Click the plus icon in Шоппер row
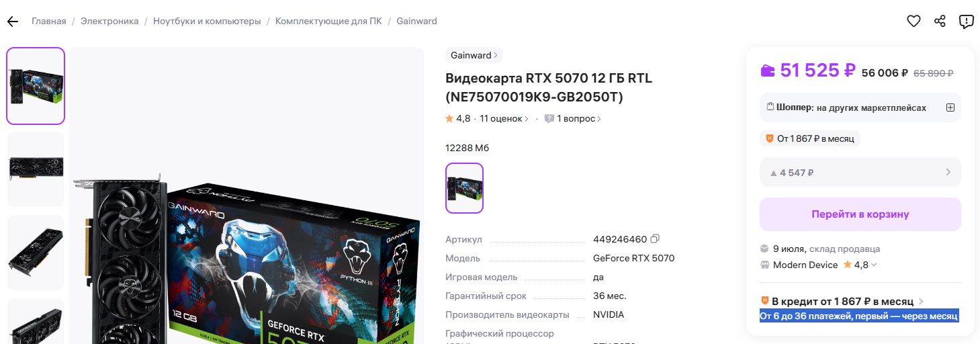980x344 pixels. (950, 107)
